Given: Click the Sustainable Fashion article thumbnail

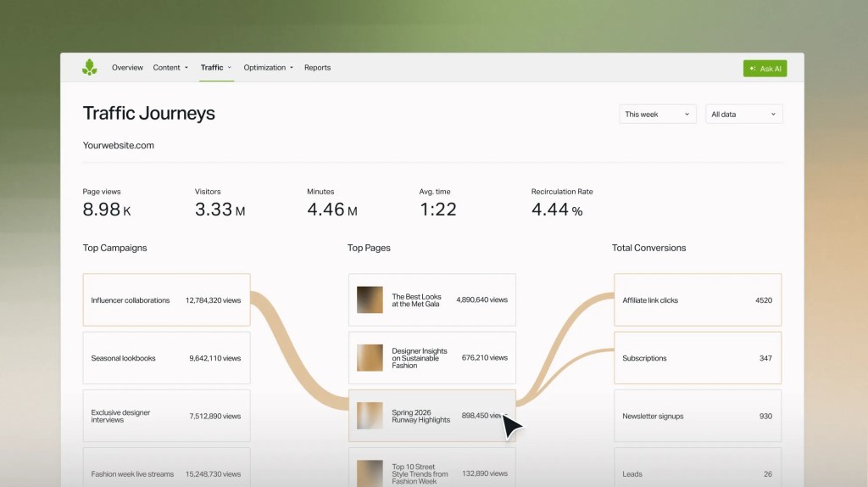Looking at the screenshot, I should point(370,358).
